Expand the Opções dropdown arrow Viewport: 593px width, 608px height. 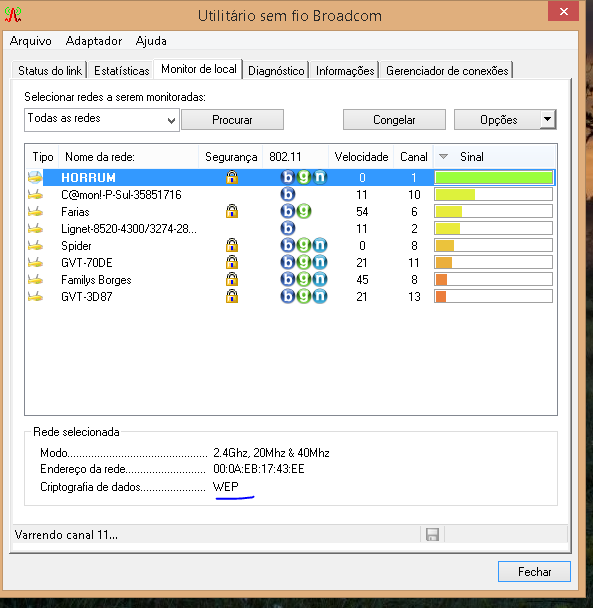click(548, 119)
